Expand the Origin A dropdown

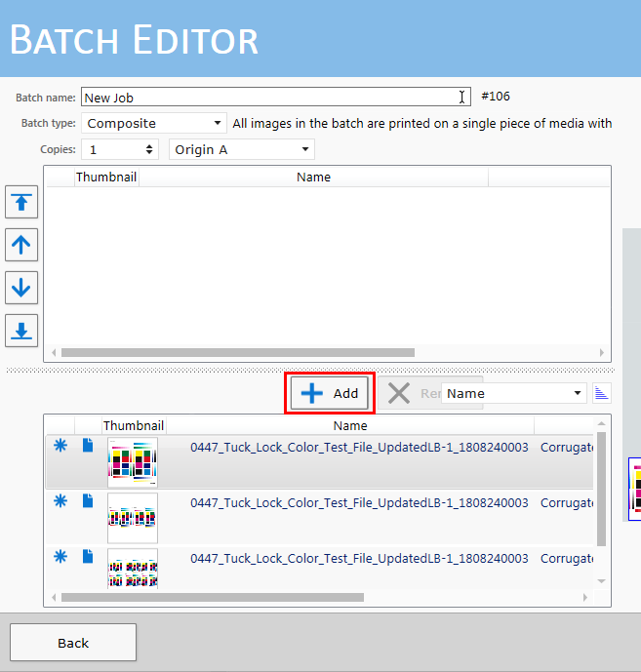pos(242,149)
